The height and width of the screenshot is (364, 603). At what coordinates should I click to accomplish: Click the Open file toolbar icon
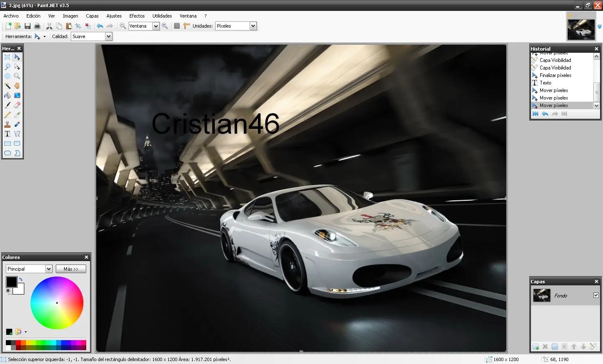click(x=18, y=26)
